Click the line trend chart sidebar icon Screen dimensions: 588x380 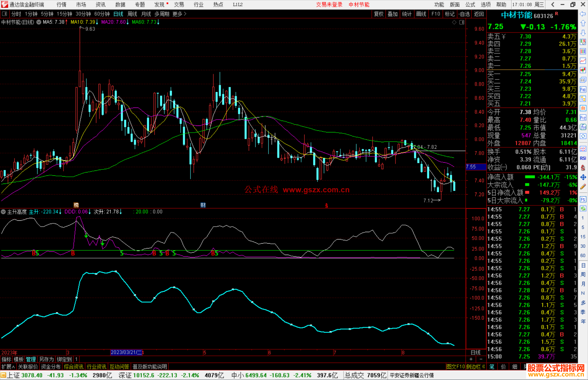[x=583, y=60]
